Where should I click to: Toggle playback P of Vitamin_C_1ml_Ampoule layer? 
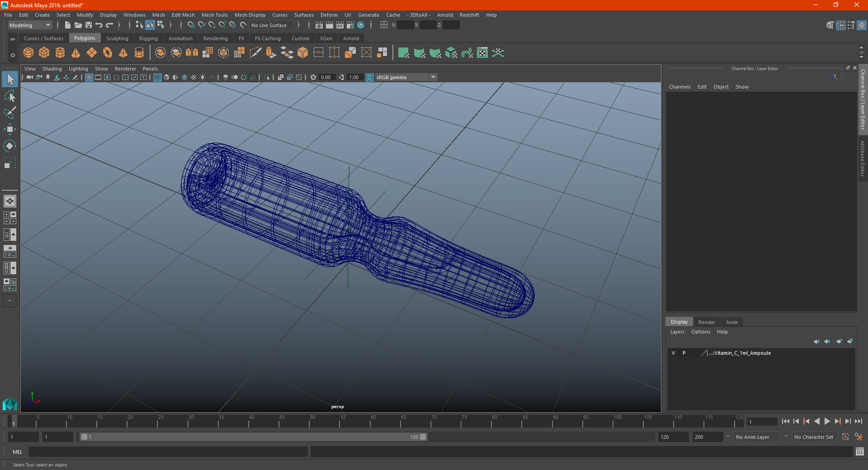[x=684, y=353]
